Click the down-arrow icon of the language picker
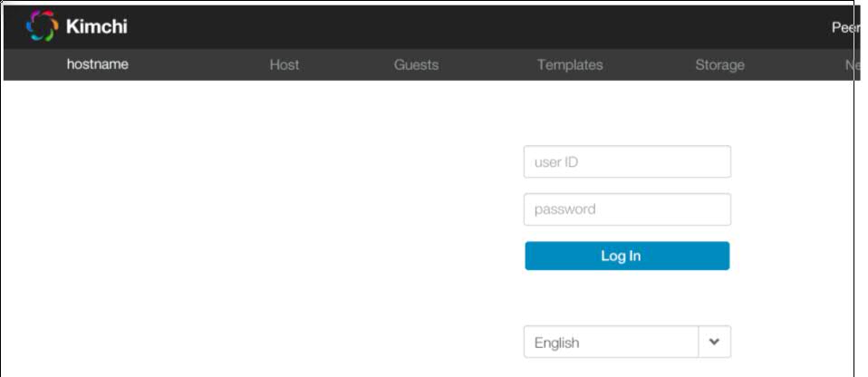Screen dimensions: 868x377 pyautogui.click(x=714, y=343)
